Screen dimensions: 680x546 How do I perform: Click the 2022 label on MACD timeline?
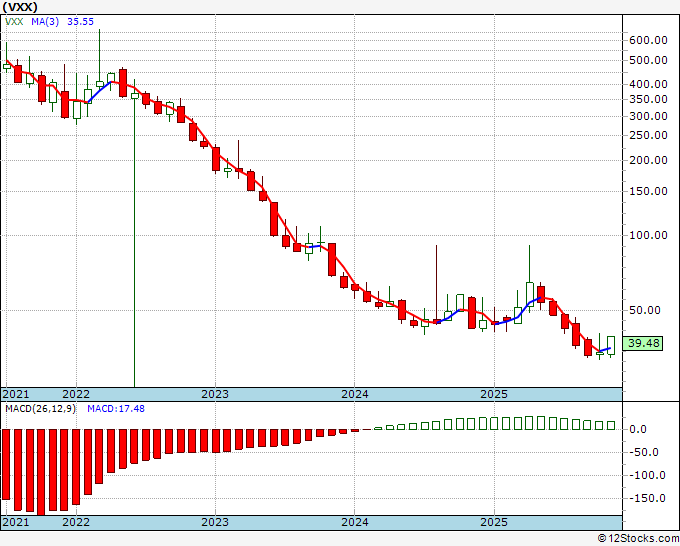[76, 522]
